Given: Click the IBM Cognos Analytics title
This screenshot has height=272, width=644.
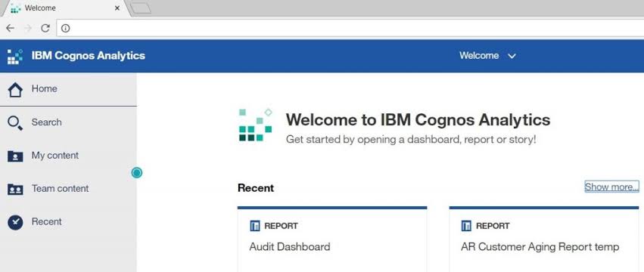Looking at the screenshot, I should coord(89,56).
